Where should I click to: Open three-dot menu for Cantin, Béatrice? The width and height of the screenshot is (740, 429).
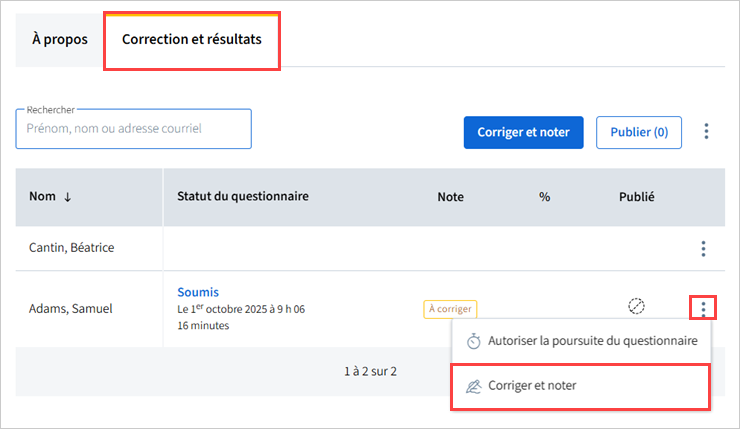(x=703, y=248)
